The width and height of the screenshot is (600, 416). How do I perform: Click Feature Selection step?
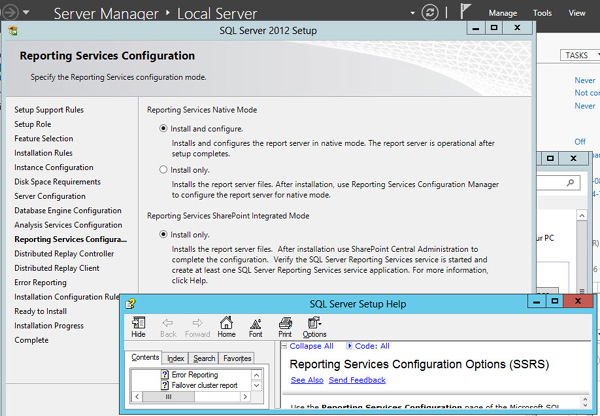tap(44, 139)
